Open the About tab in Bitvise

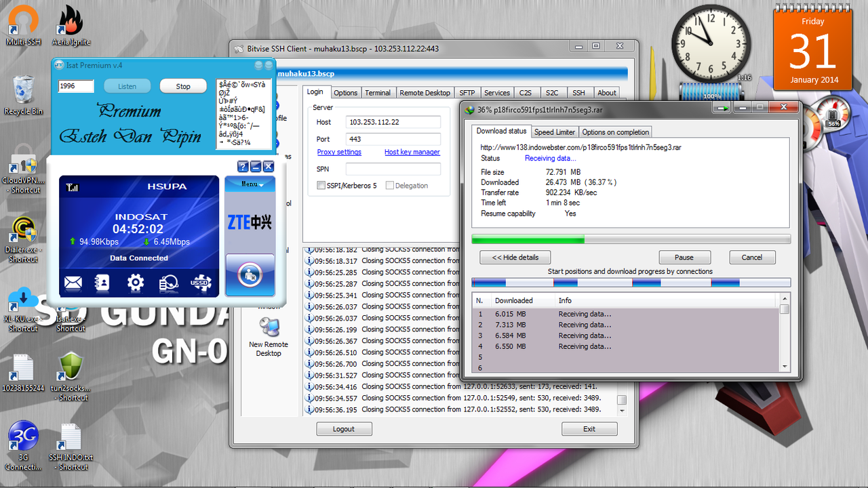point(607,93)
